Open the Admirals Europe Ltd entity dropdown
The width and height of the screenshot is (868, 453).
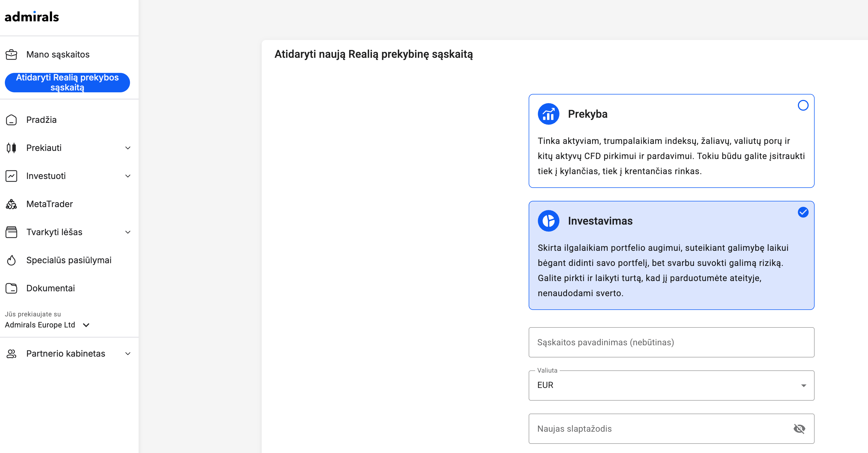[x=47, y=325]
